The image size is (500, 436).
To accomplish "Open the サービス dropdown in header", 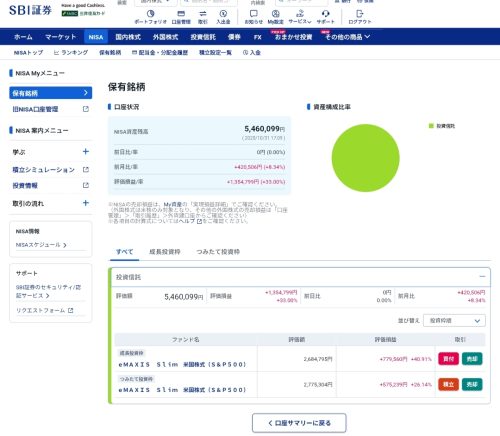I will 300,17.
